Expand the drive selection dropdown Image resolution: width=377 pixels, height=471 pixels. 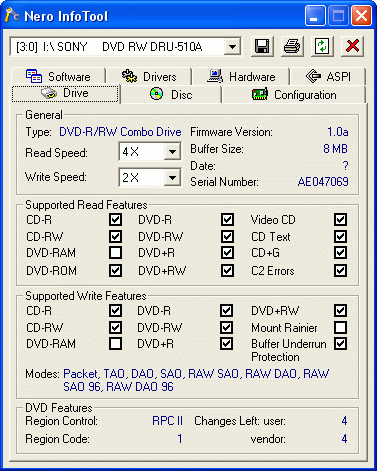(232, 47)
